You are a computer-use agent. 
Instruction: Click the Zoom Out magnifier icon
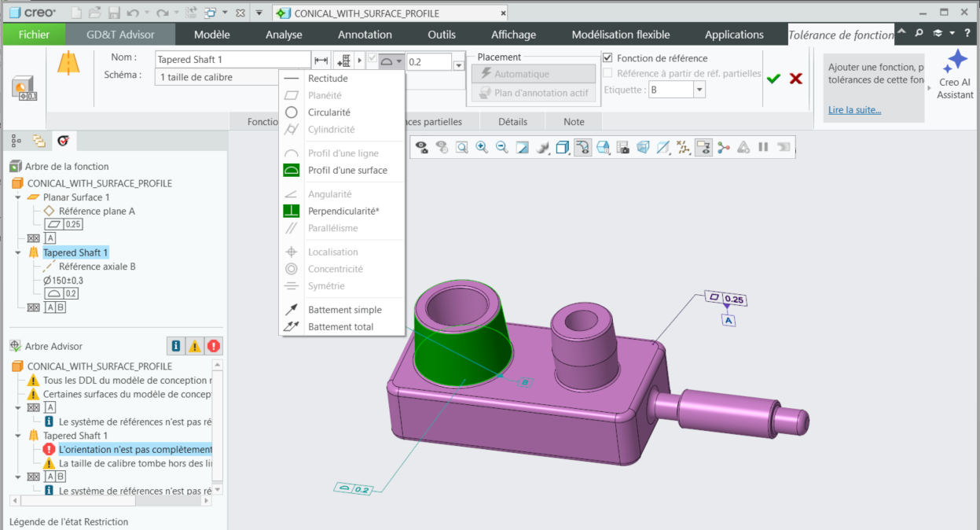pyautogui.click(x=501, y=147)
